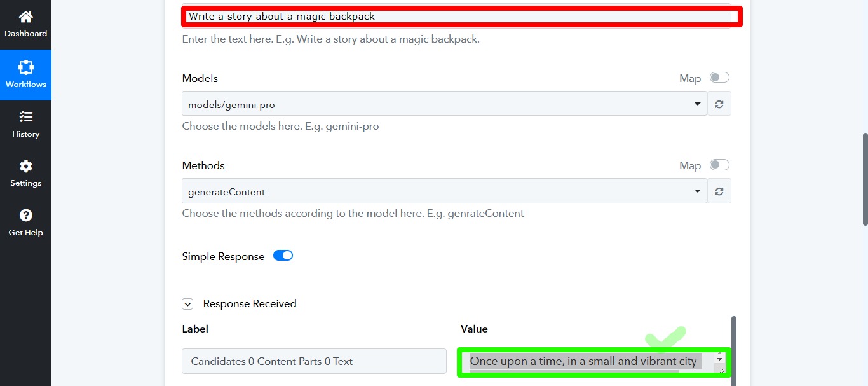The height and width of the screenshot is (386, 868).
Task: Click the value box stepper arrows
Action: pyautogui.click(x=719, y=357)
